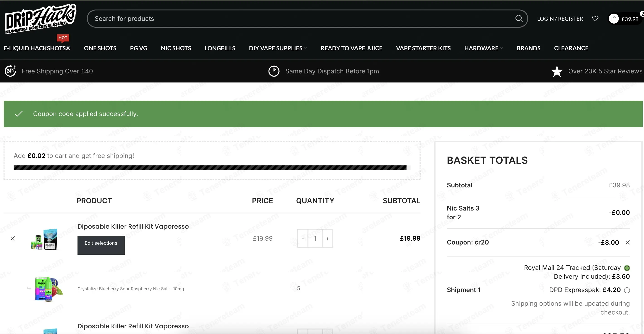Open first Diposable Killer Refill Kit Vaporesso link
Screen dimensions: 644x334
tap(133, 226)
